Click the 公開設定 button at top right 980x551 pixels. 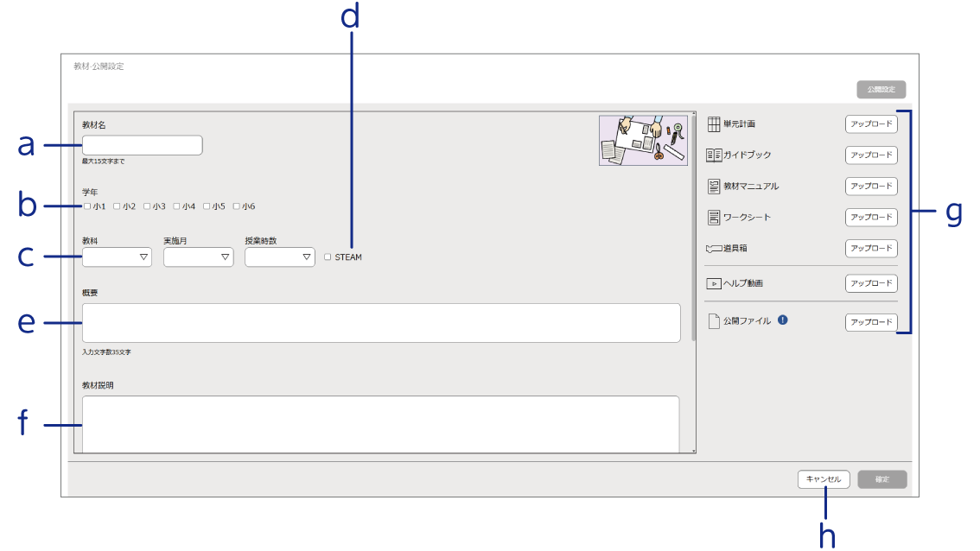point(881,89)
